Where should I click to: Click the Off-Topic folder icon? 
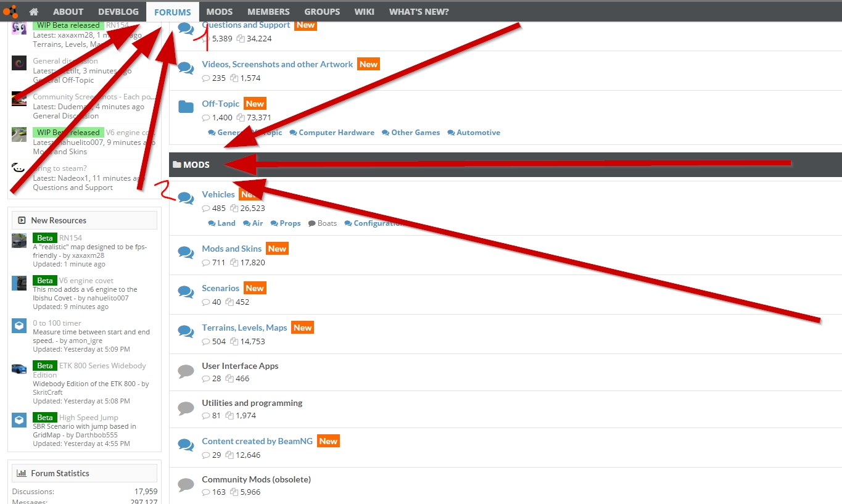[x=186, y=107]
